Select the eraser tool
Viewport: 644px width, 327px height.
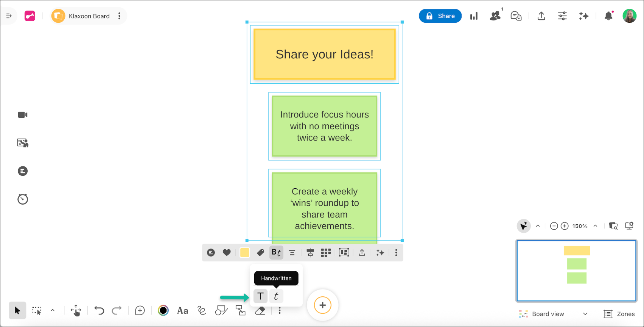click(260, 311)
